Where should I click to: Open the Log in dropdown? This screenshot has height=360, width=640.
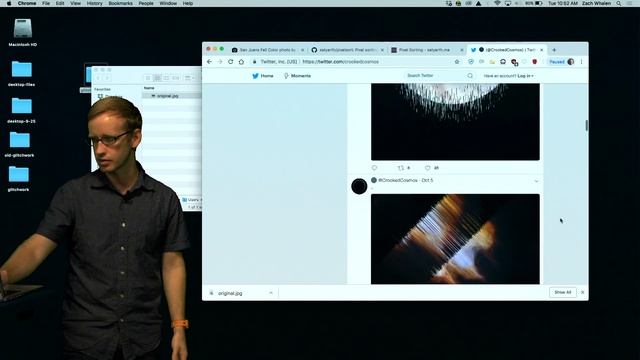[525, 76]
